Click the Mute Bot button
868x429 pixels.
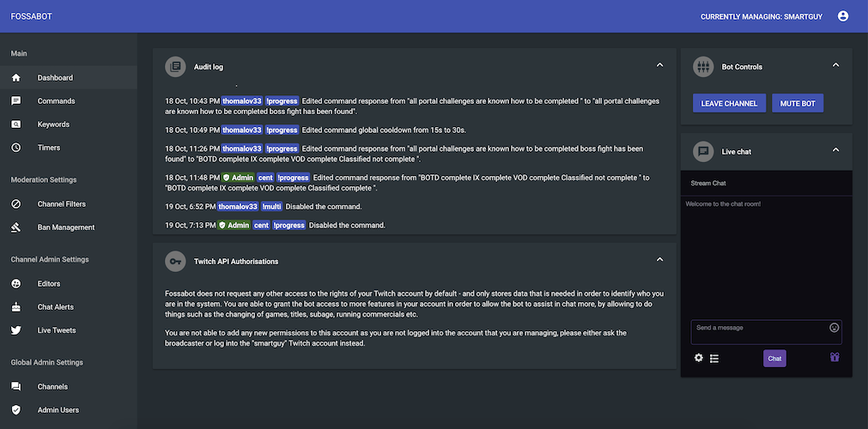coord(798,103)
